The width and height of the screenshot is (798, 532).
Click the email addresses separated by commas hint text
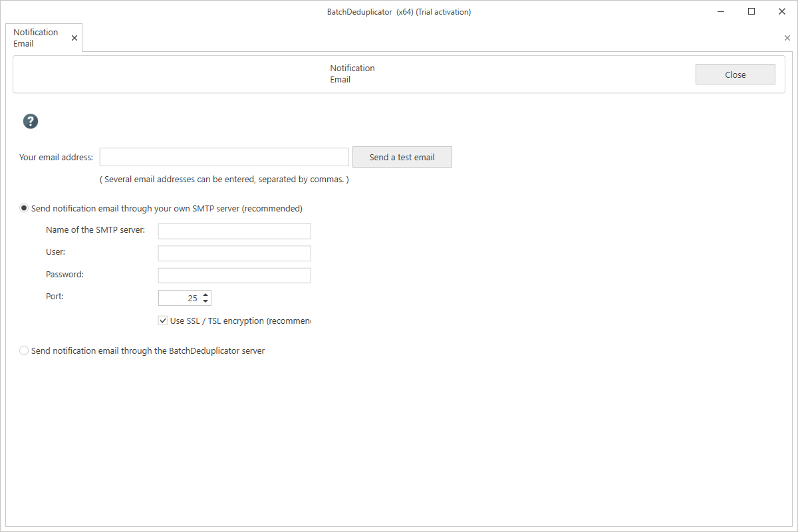[x=223, y=179]
